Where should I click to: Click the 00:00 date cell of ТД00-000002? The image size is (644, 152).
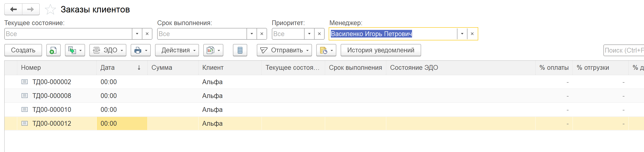(122, 82)
